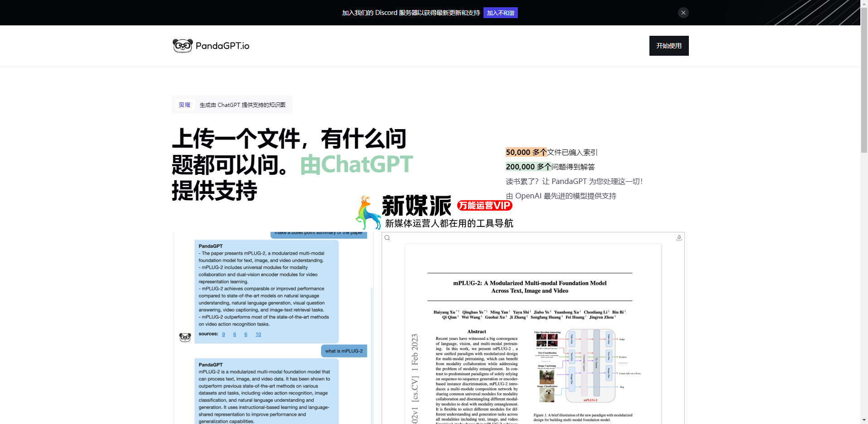Click the 读书累了 PandaGPT tagline text
868x424 pixels.
click(574, 181)
